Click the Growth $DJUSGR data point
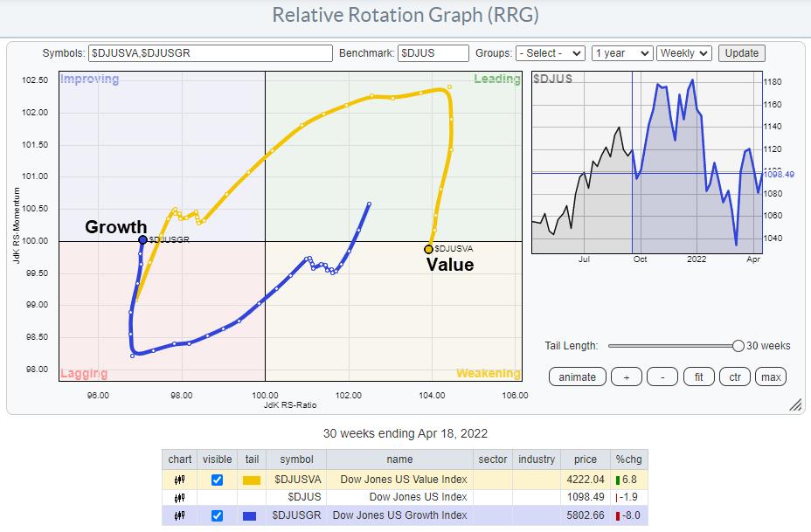 [143, 239]
